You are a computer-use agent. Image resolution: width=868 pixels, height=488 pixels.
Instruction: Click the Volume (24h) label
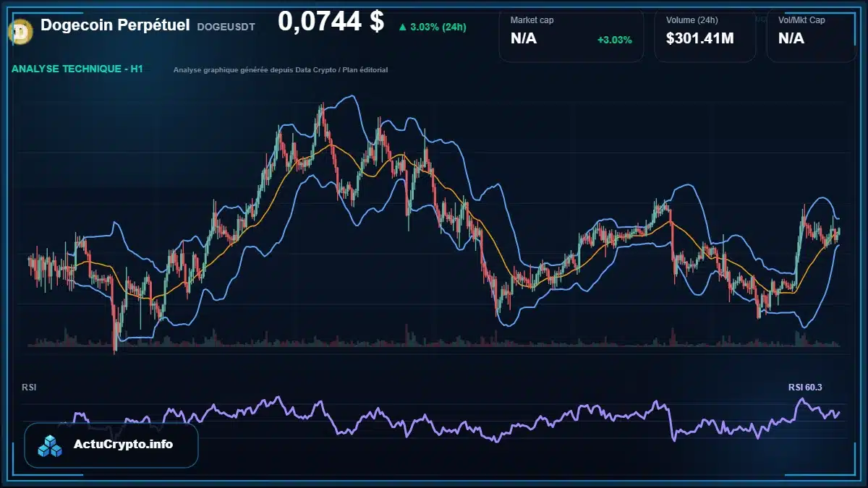pos(693,20)
